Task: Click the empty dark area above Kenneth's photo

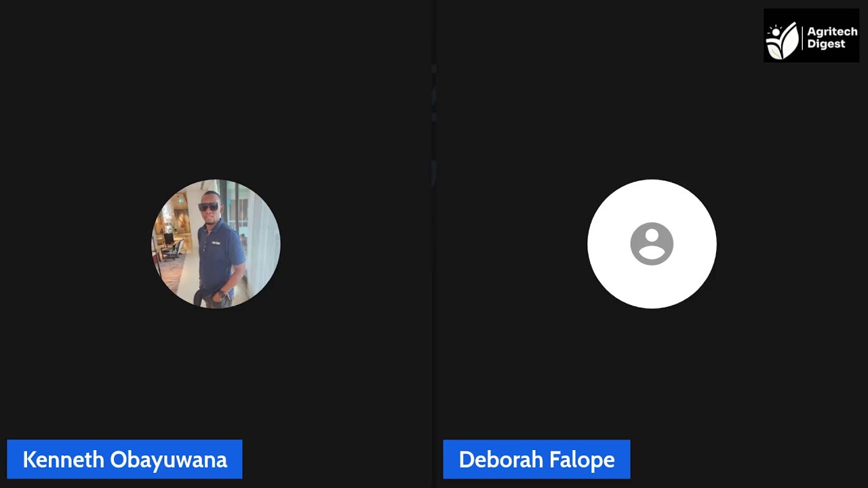Action: click(216, 88)
